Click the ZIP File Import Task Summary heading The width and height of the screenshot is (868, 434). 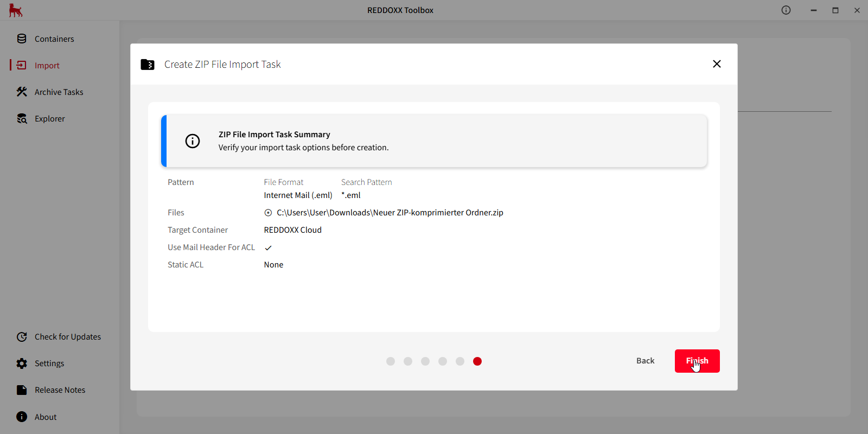tap(275, 135)
